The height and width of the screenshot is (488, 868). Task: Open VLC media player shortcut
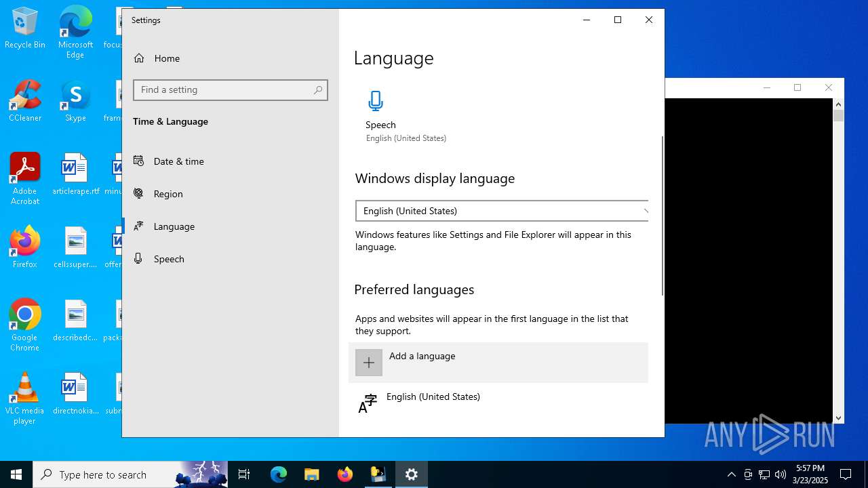pos(25,393)
